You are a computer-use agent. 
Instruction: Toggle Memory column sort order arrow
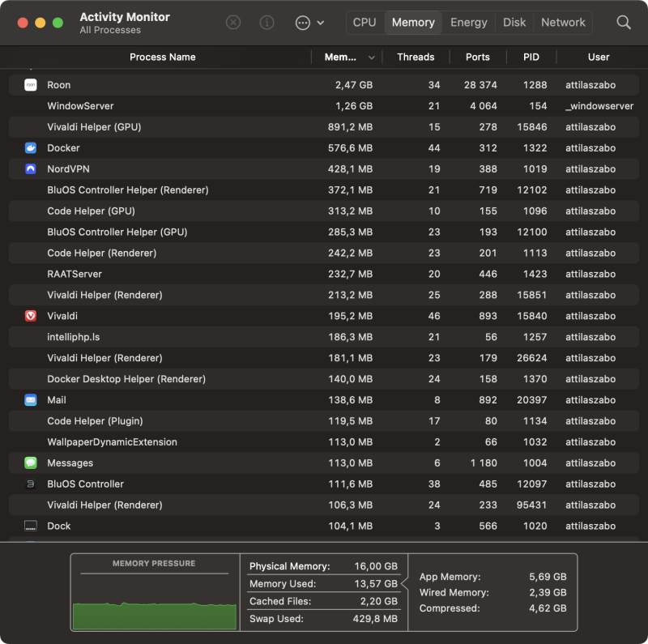(x=372, y=58)
